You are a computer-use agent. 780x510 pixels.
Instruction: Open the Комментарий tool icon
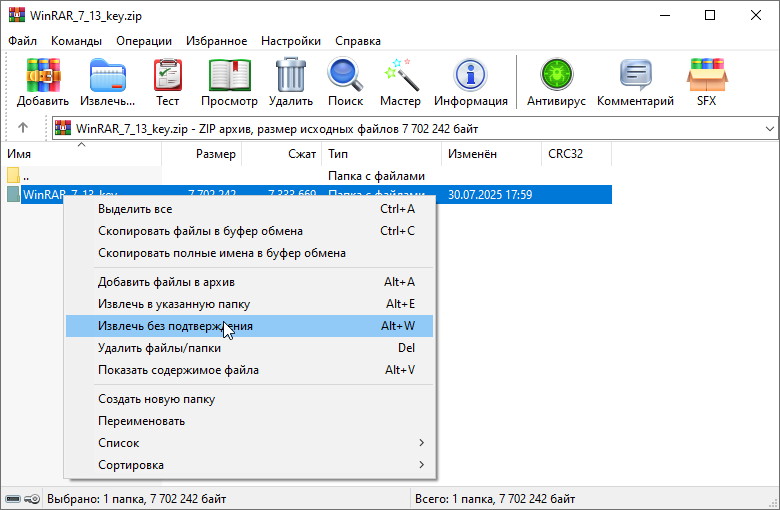pyautogui.click(x=636, y=75)
